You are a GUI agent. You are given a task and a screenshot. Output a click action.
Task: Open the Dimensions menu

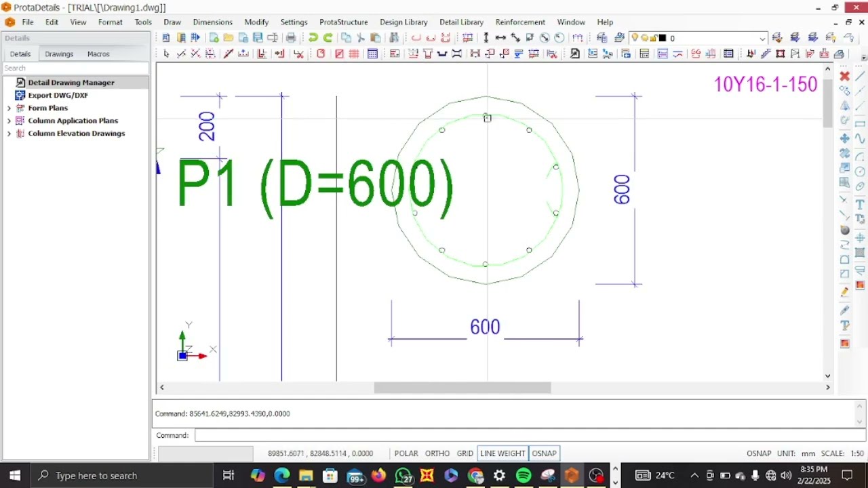coord(212,22)
